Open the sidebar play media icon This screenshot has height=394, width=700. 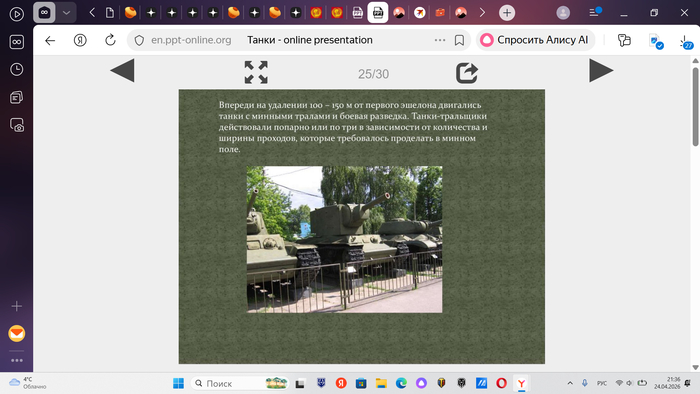click(x=17, y=14)
